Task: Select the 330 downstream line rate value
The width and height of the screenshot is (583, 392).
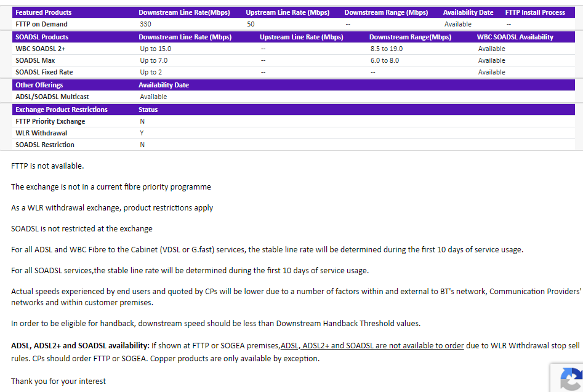Action: 145,24
